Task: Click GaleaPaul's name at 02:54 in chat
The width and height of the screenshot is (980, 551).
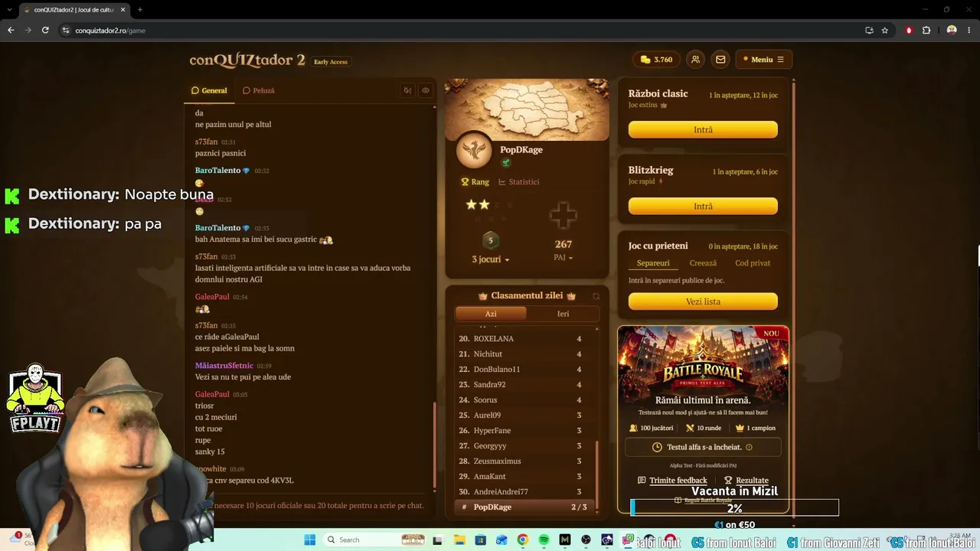Action: [212, 297]
